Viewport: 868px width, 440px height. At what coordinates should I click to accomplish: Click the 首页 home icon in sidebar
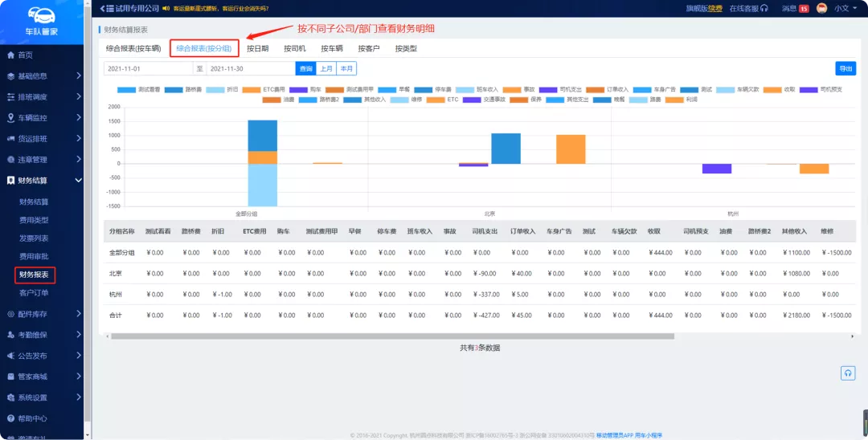(10, 55)
